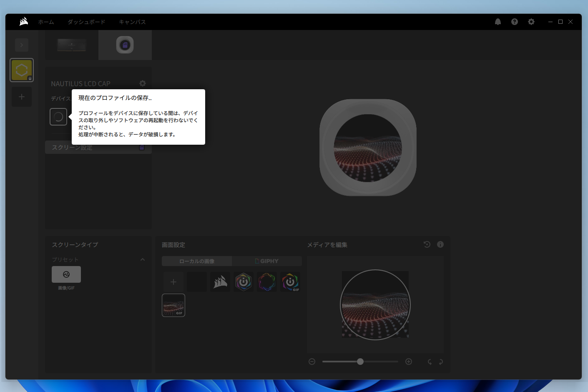Open the NAUTILUS LCD CAP device settings gear
Screen dimensions: 588x392
[143, 83]
